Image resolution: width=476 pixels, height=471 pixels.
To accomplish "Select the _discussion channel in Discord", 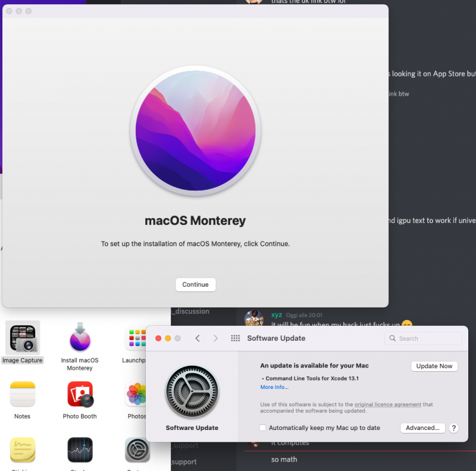I will click(190, 311).
